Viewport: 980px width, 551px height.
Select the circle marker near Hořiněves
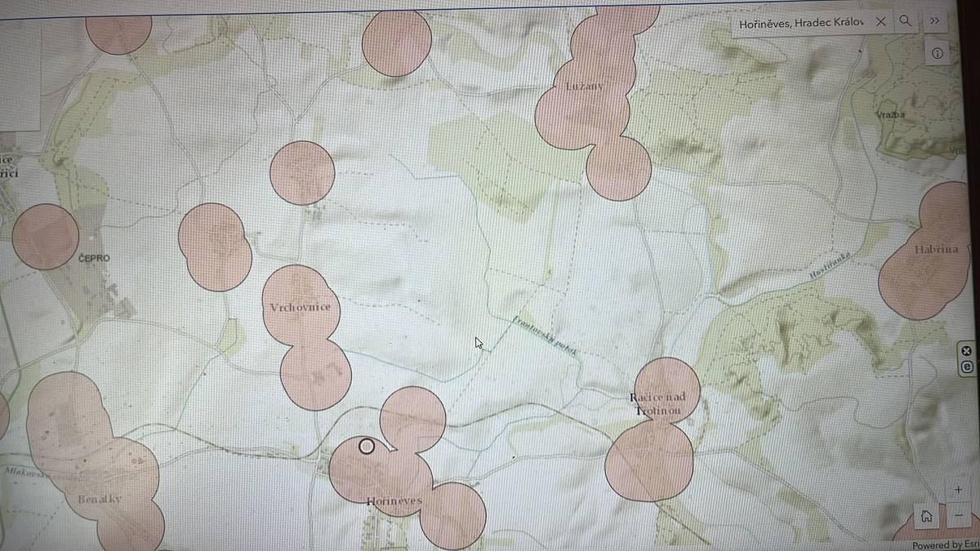click(x=365, y=447)
